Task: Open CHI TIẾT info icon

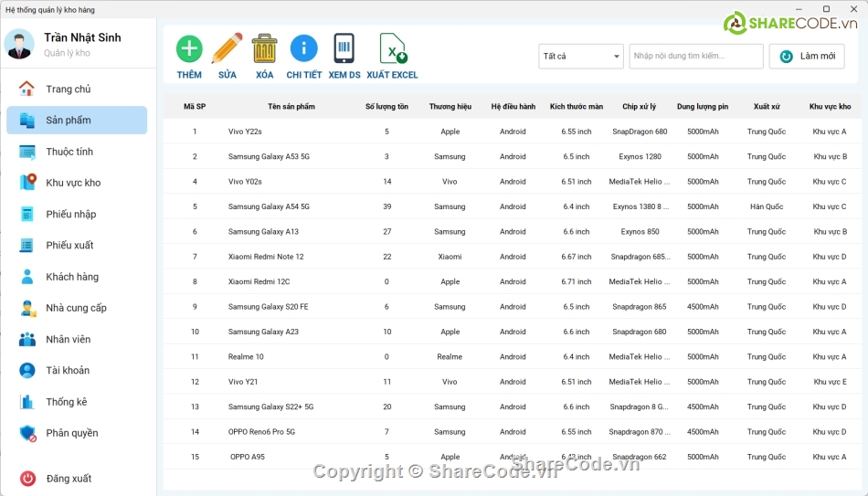Action: [x=304, y=48]
